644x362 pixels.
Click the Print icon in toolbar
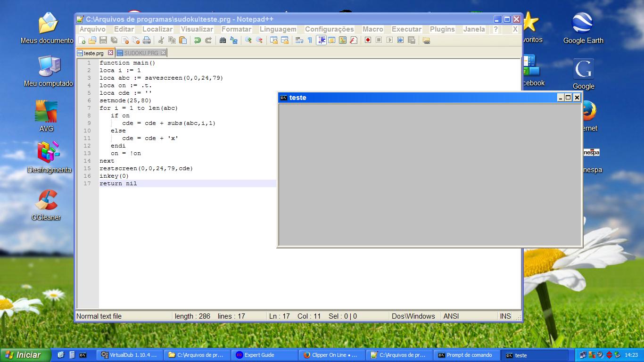point(147,41)
